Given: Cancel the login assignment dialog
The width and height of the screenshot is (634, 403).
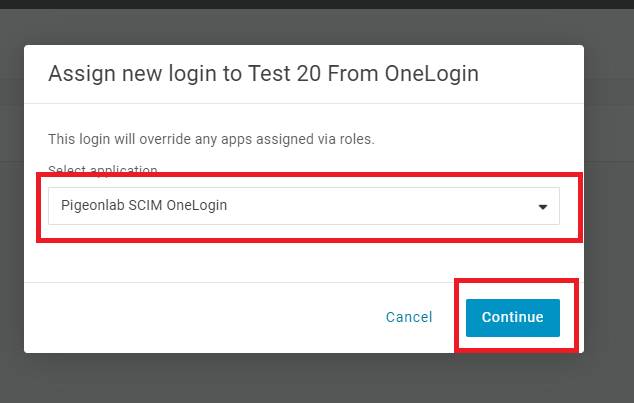Looking at the screenshot, I should click(409, 317).
